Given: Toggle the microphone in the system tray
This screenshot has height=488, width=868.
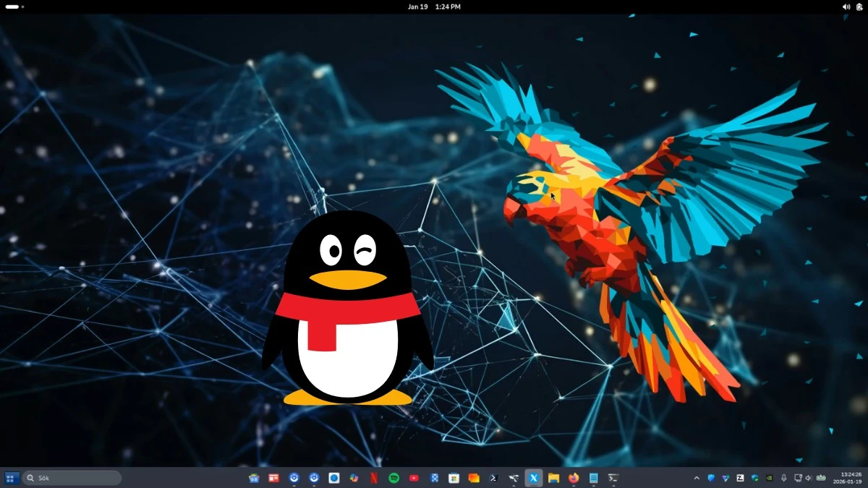Looking at the screenshot, I should click(783, 478).
